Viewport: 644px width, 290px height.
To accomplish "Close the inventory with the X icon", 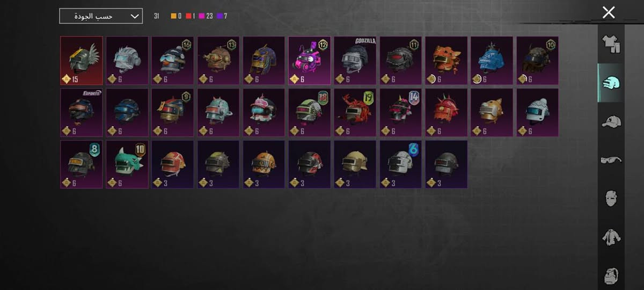I will coord(608,12).
